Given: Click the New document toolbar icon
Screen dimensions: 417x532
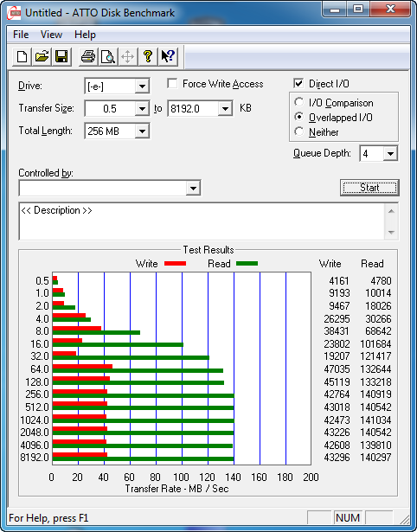Looking at the screenshot, I should point(22,56).
